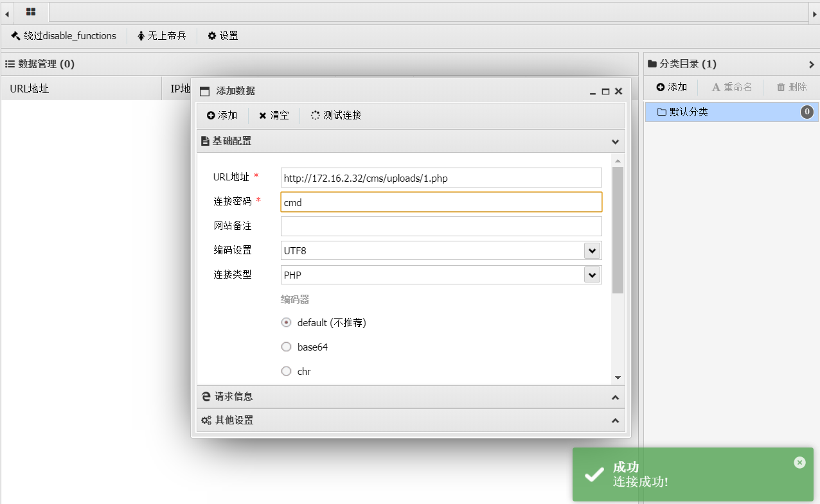Viewport: 820px width, 504px height.
Task: Open 设置 from the main toolbar
Action: click(223, 36)
